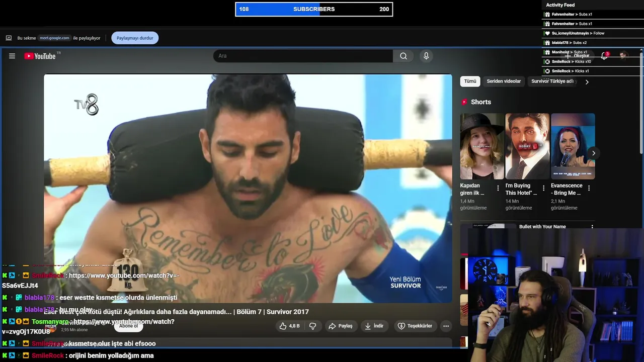The height and width of the screenshot is (362, 644).
Task: Click the Activity Feed header
Action: tap(560, 5)
